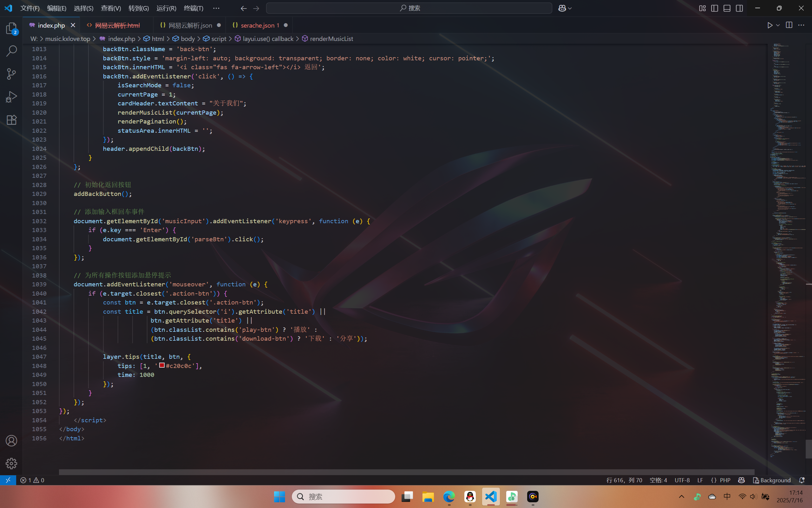Open problems errors and warnings indicator
This screenshot has width=812, height=508.
[32, 480]
